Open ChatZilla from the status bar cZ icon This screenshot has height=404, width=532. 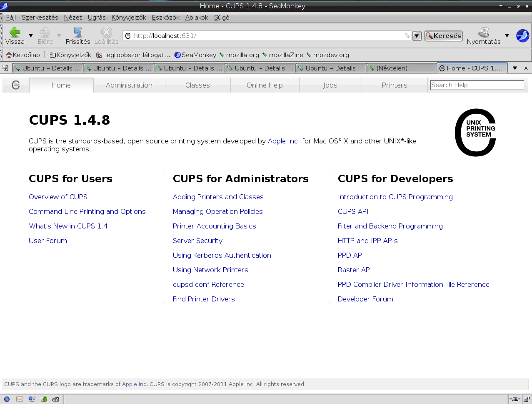[55, 399]
